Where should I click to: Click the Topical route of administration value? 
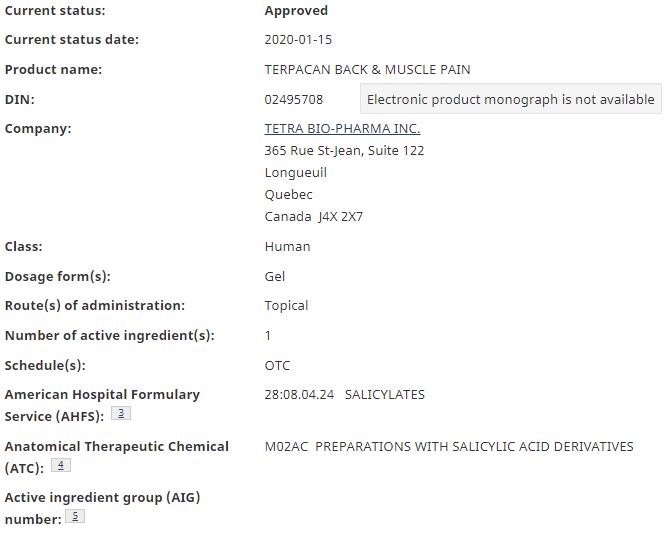(x=286, y=306)
